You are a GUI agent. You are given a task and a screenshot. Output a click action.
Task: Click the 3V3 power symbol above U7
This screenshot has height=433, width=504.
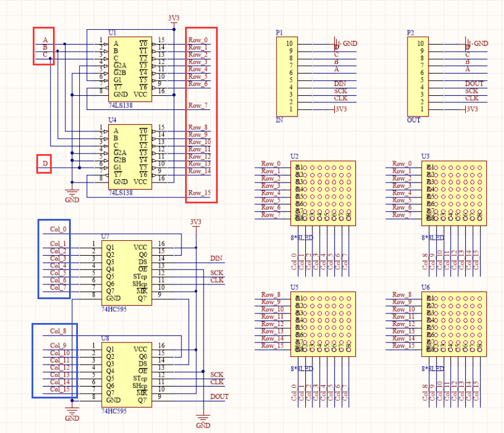pyautogui.click(x=195, y=222)
